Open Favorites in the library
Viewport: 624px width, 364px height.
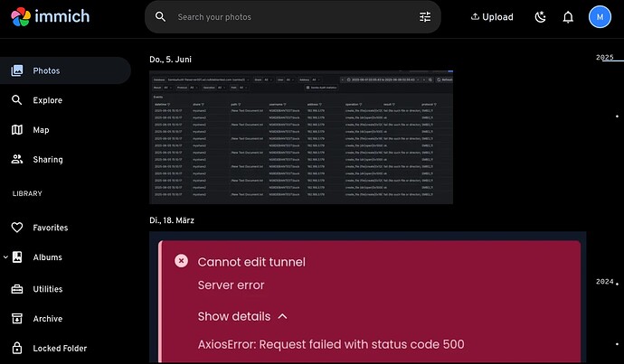tap(50, 228)
